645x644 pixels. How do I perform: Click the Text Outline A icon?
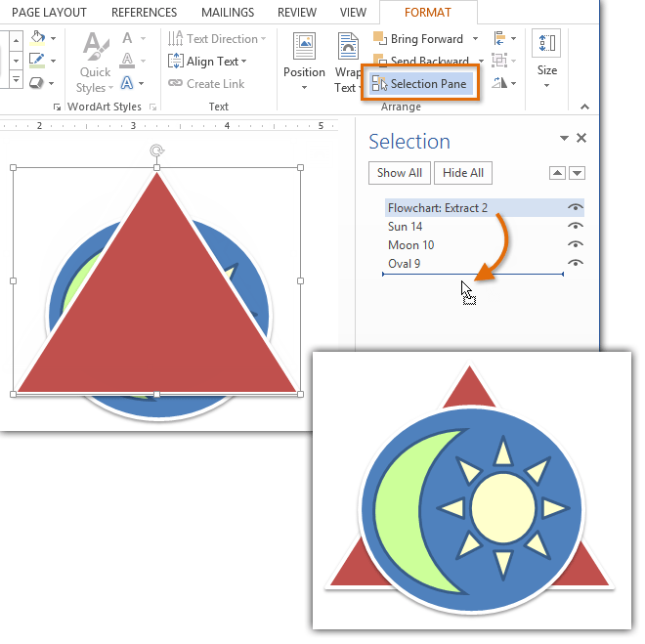127,61
